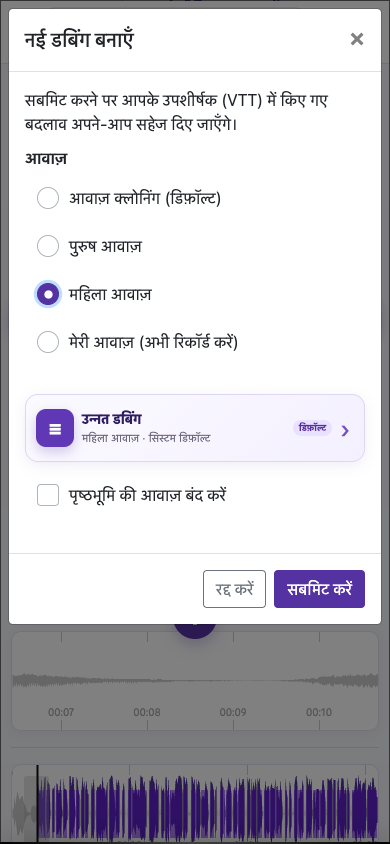
Task: Click the महिला आवाज़ · सिस्टम डिफ़ॉल्ट subtitle
Action: coord(146,438)
